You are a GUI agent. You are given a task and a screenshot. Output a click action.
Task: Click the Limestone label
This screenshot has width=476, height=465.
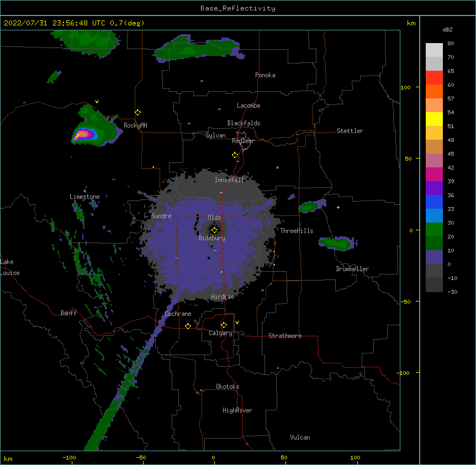(84, 197)
